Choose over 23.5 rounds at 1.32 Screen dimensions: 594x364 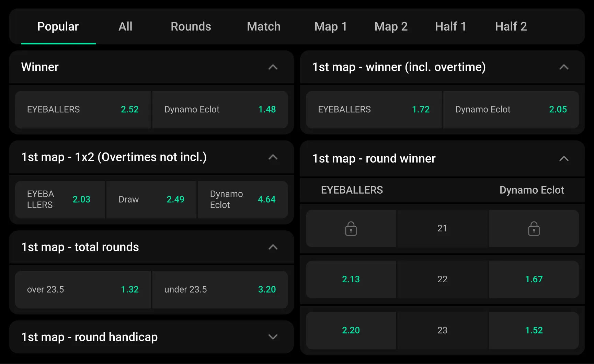coord(83,289)
